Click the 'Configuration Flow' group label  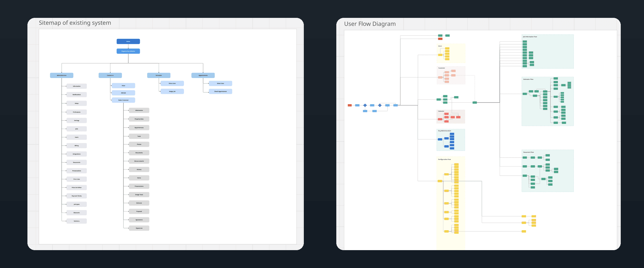(444, 159)
